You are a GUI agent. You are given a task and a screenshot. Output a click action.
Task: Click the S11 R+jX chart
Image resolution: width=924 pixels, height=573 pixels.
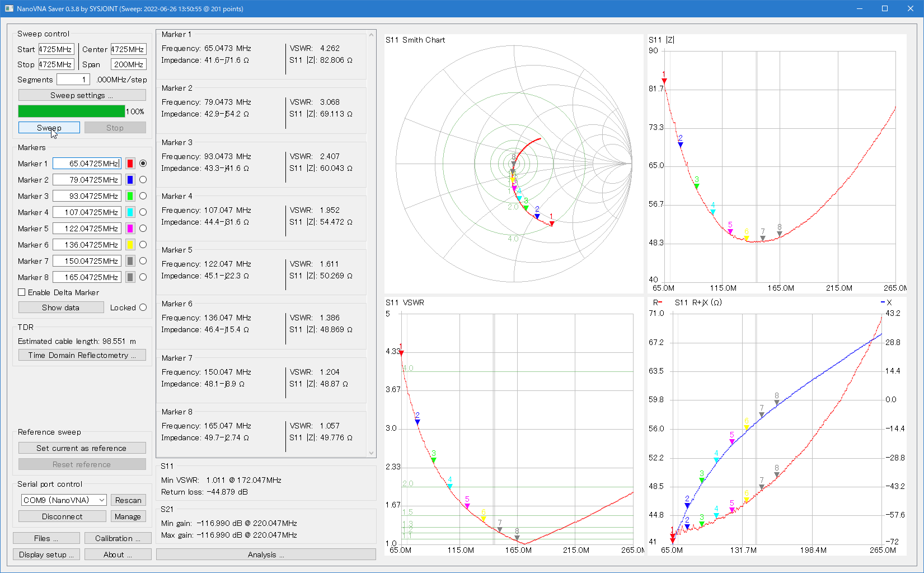coord(777,427)
